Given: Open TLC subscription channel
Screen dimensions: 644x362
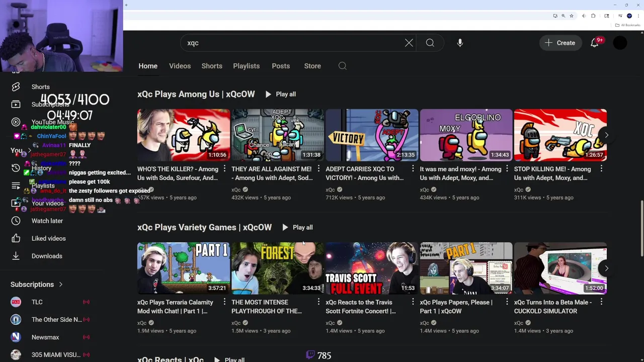Looking at the screenshot, I should (37, 302).
